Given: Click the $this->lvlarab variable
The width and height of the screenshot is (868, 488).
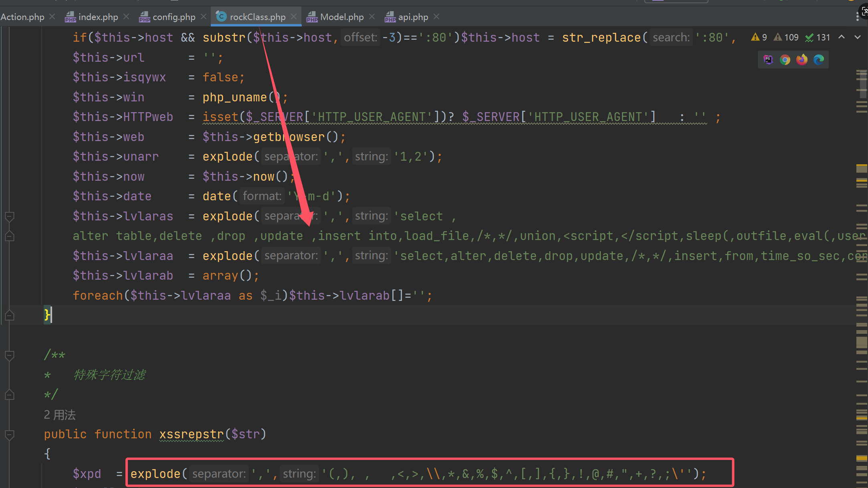Looking at the screenshot, I should (123, 276).
